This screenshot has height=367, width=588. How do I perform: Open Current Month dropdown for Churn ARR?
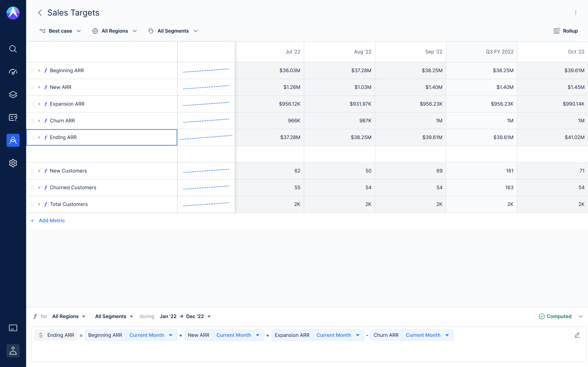pos(427,335)
